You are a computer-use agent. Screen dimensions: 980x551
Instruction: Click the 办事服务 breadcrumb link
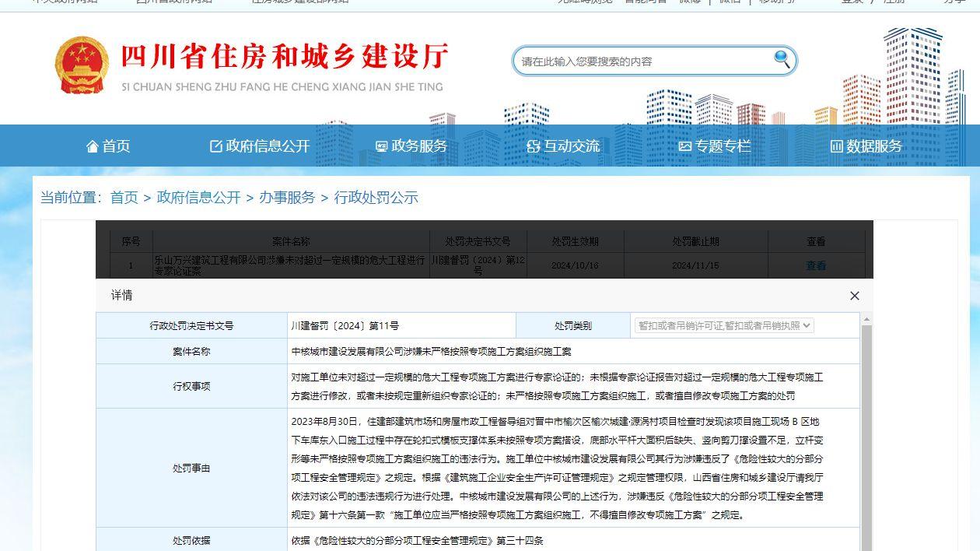pyautogui.click(x=287, y=198)
